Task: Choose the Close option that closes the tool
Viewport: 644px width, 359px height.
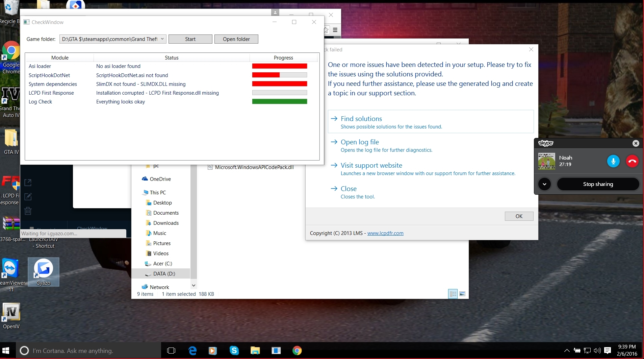Action: (431, 192)
